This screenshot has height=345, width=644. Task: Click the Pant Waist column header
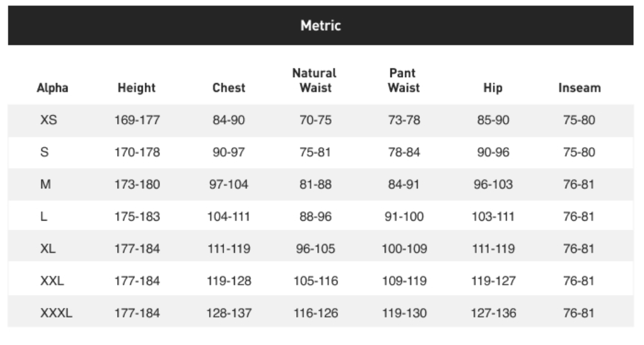pos(404,80)
